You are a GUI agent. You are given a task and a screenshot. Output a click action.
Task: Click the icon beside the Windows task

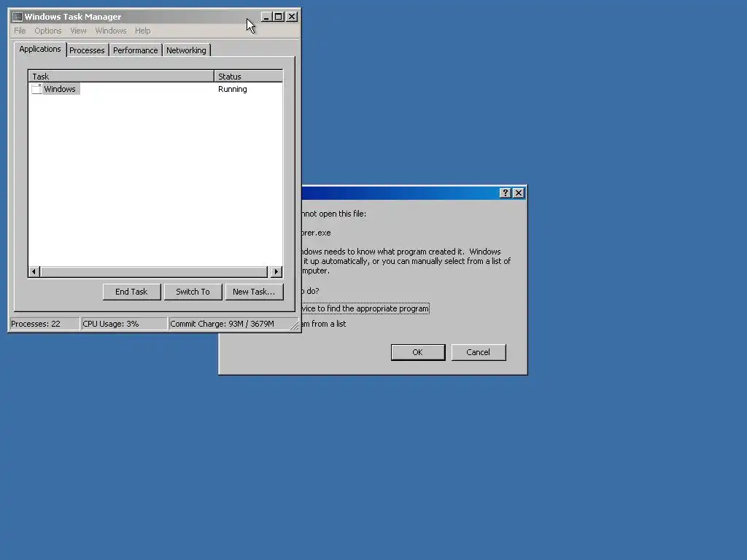coord(36,89)
